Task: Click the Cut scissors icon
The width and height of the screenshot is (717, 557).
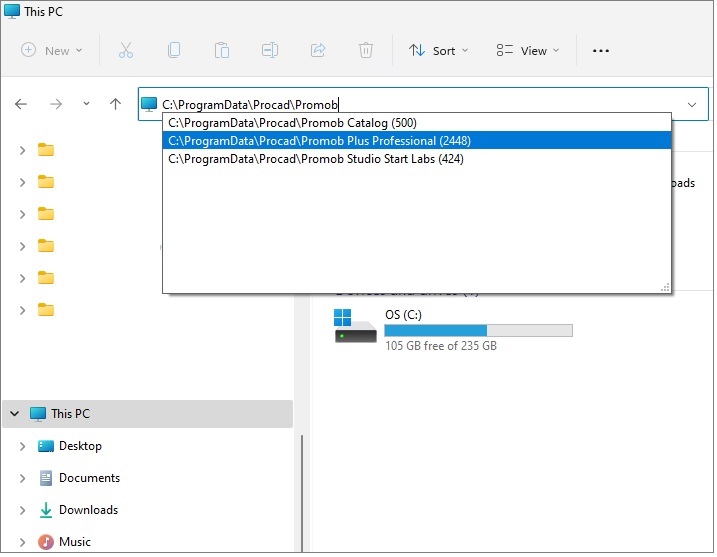Action: 126,50
